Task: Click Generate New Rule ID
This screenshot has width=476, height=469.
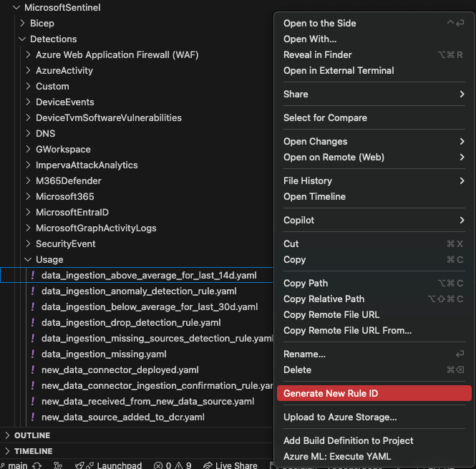Action: [374, 393]
